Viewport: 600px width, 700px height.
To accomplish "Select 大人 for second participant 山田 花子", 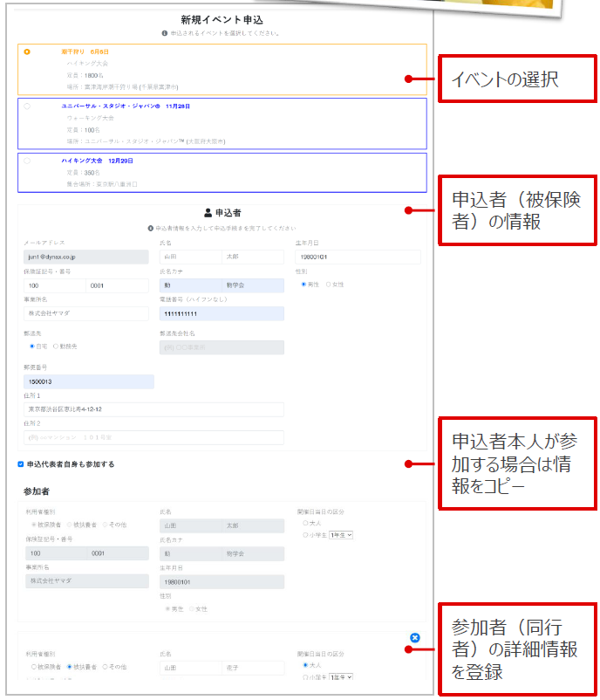I will pyautogui.click(x=305, y=665).
